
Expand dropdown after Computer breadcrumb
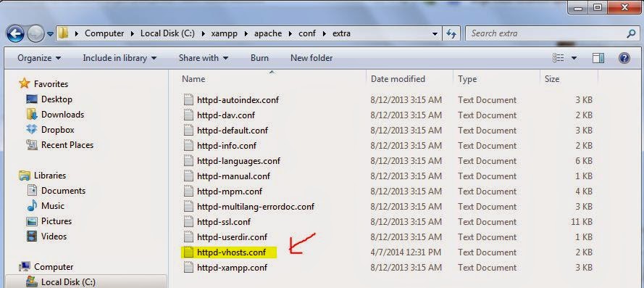(133, 34)
